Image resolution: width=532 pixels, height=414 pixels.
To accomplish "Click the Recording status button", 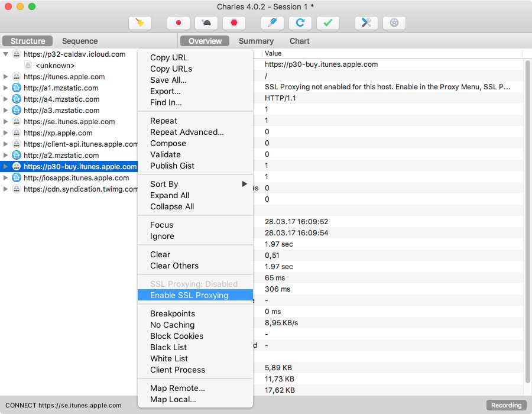I will (507, 405).
